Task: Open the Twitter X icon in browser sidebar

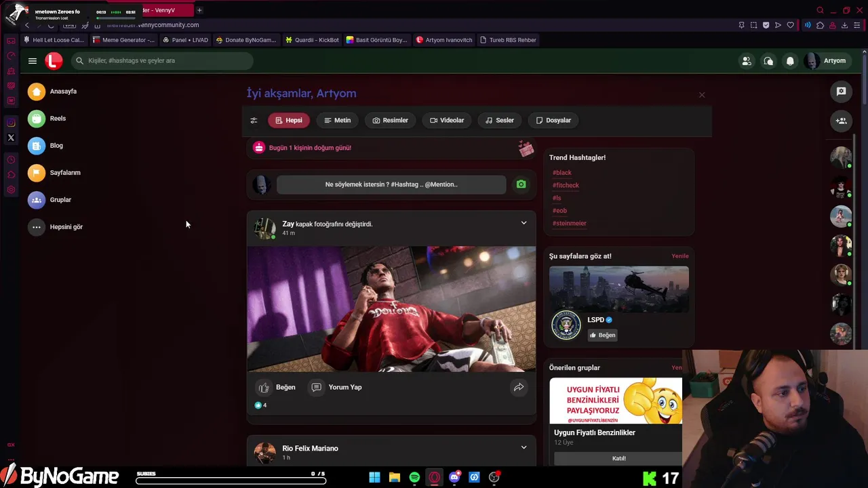Action: tap(11, 138)
